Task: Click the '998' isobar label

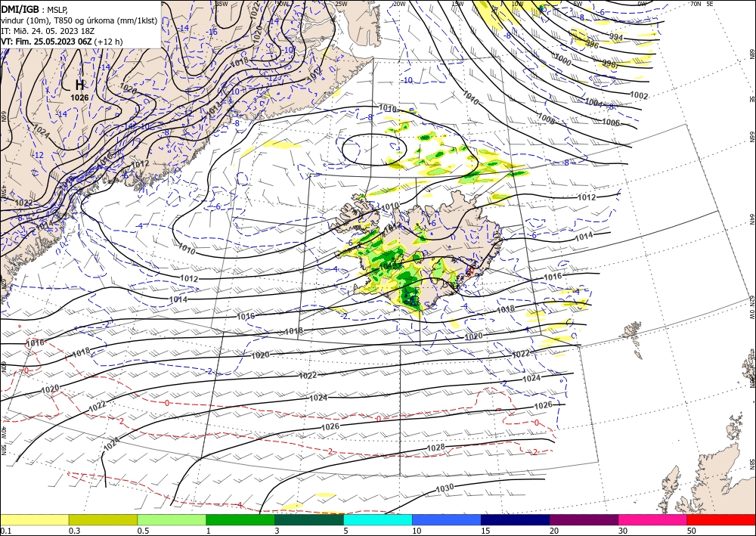Action: (610, 64)
